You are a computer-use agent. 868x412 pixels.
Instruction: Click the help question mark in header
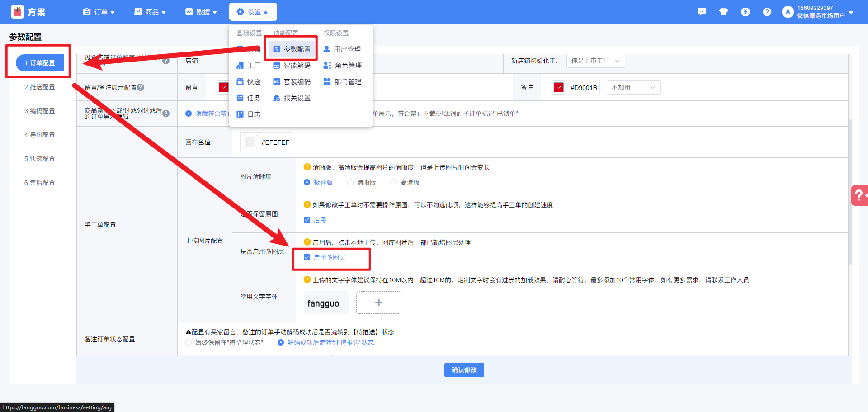[767, 12]
